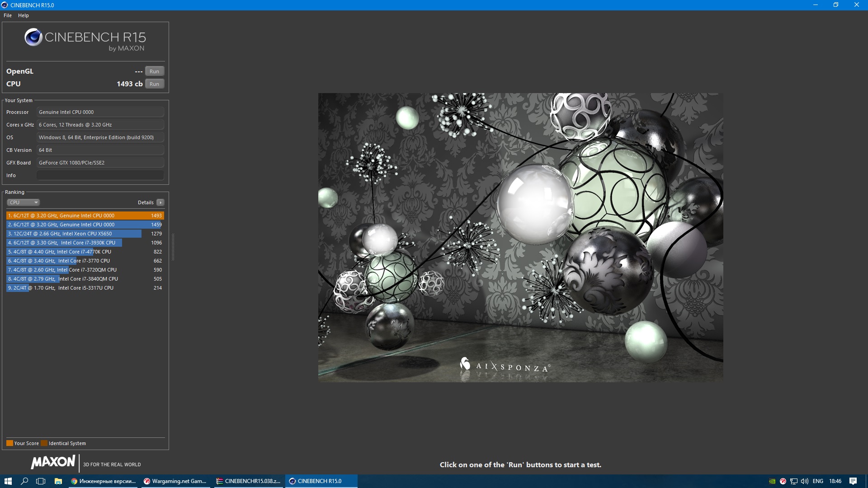Screen dimensions: 868x488
Task: Launch File Explorer from taskbar
Action: click(58, 481)
